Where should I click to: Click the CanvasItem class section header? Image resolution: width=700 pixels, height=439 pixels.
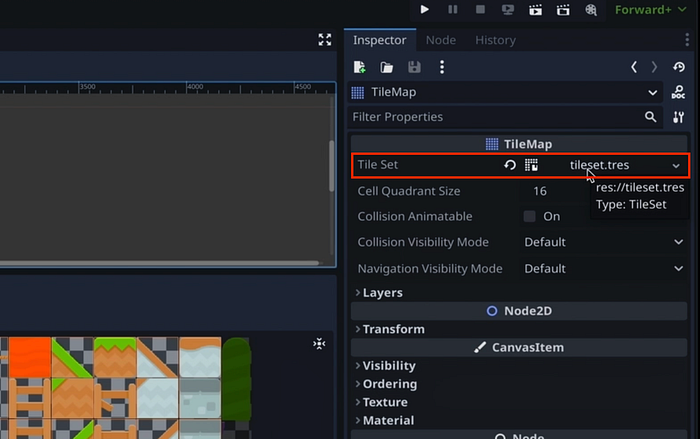tap(519, 347)
